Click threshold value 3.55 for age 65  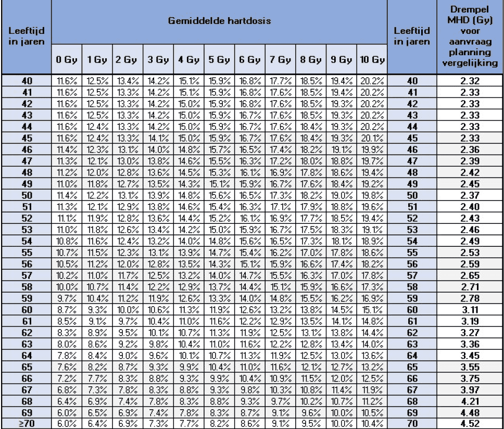pos(470,367)
